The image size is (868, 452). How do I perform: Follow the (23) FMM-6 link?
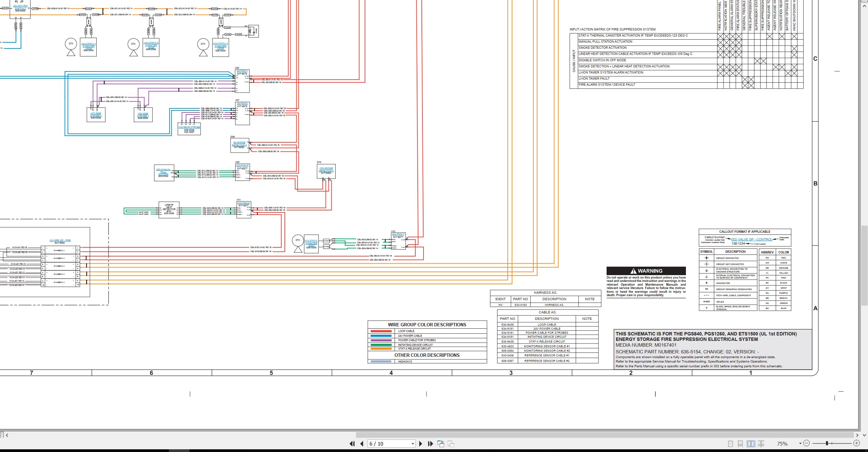243,203
